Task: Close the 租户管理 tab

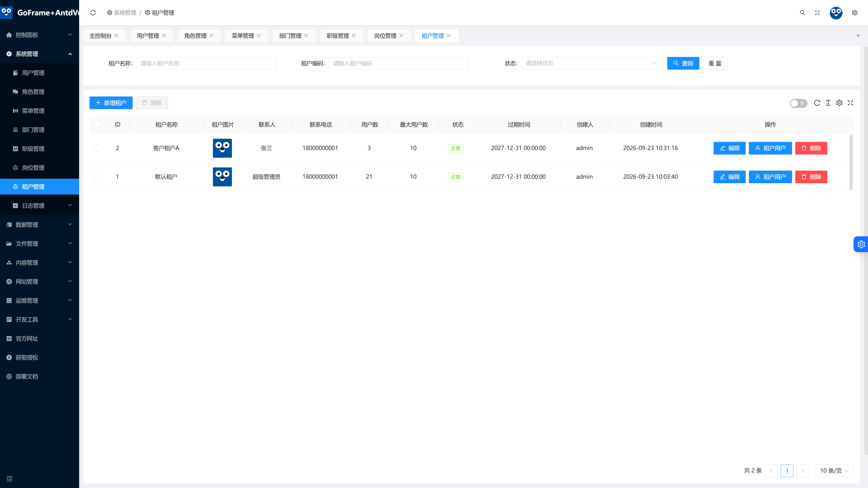Action: [x=448, y=36]
